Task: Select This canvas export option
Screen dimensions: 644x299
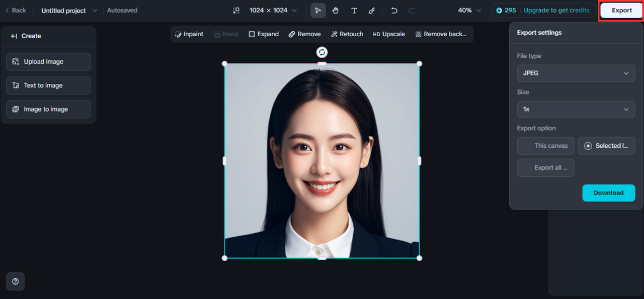Action: (545, 146)
